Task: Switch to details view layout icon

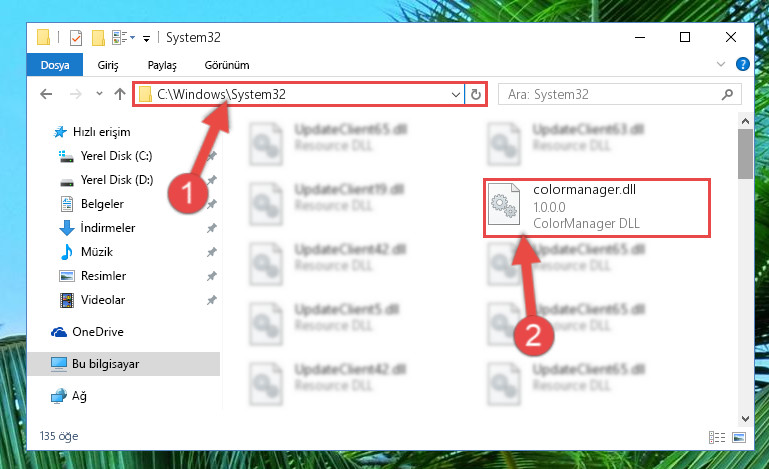Action: [x=717, y=437]
